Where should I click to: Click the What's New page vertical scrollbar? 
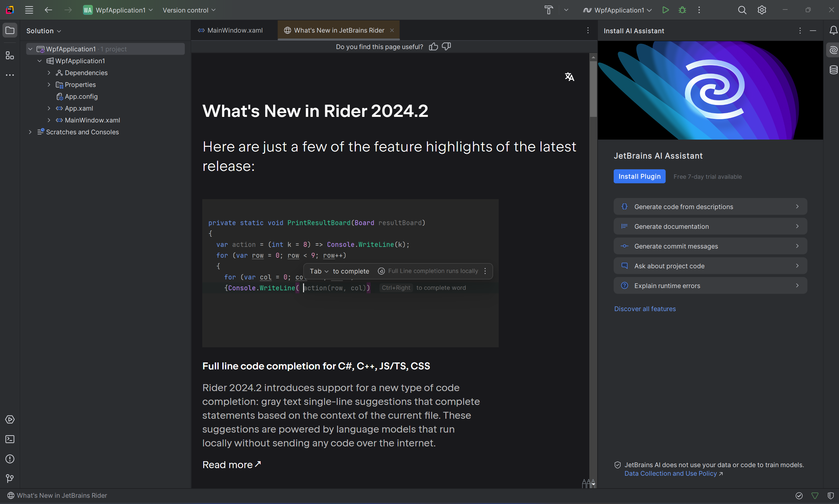point(593,89)
